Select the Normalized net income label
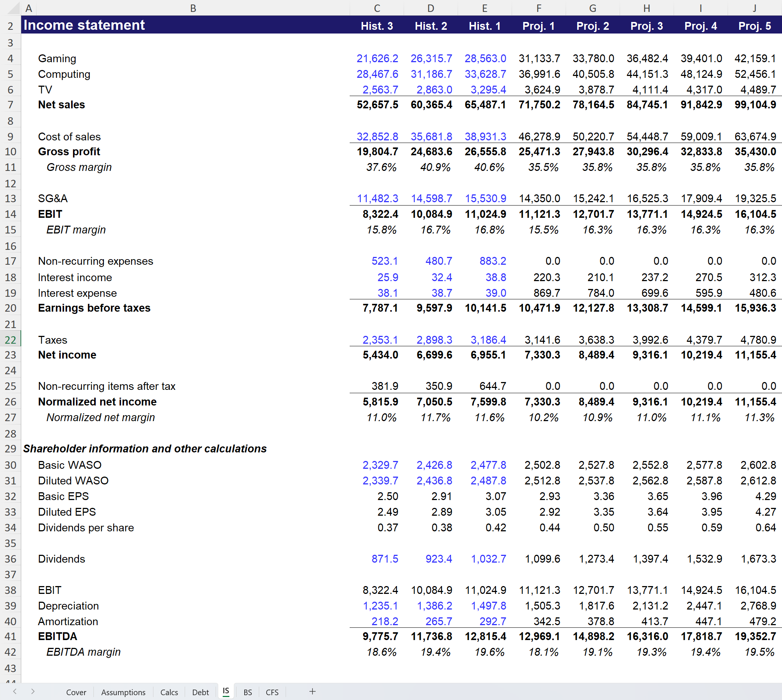 pyautogui.click(x=97, y=402)
